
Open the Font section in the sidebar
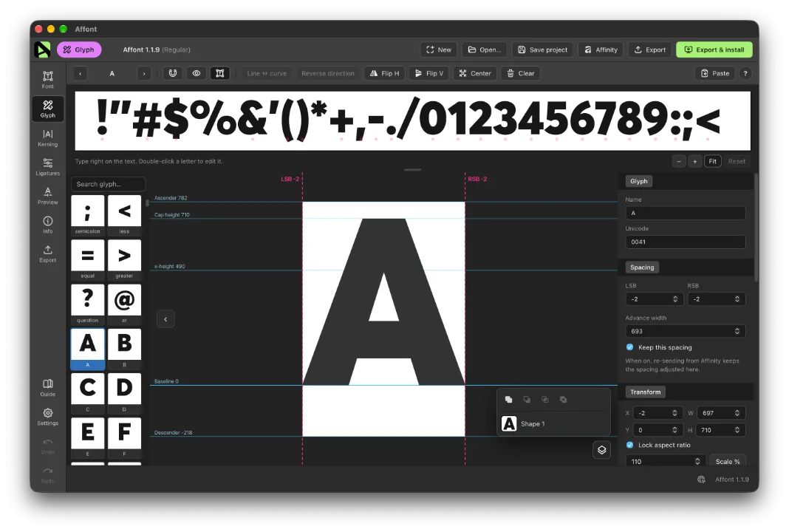click(48, 80)
